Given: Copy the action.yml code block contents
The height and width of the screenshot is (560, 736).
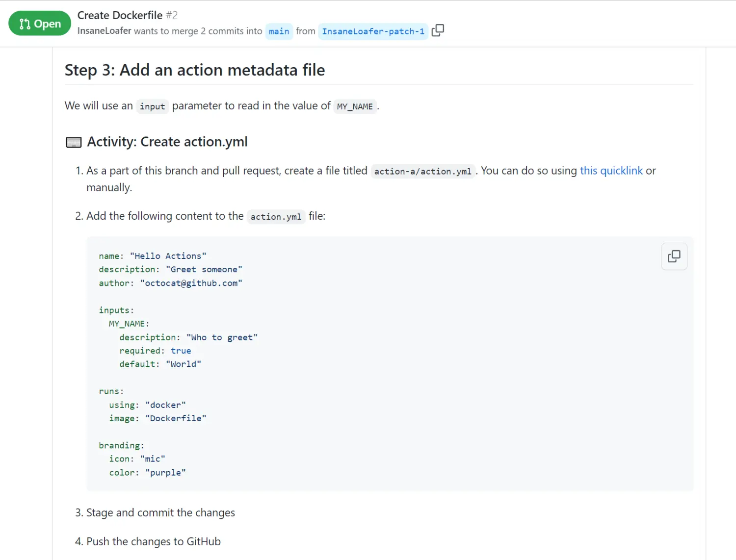Looking at the screenshot, I should coord(674,256).
